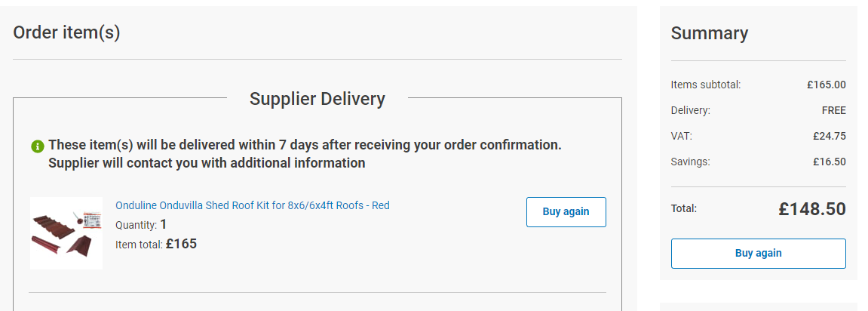
Task: Select the VAT amount £24.75
Action: pos(829,136)
